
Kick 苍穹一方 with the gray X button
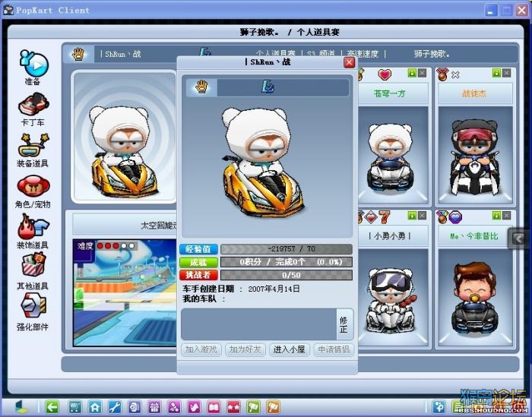[422, 73]
